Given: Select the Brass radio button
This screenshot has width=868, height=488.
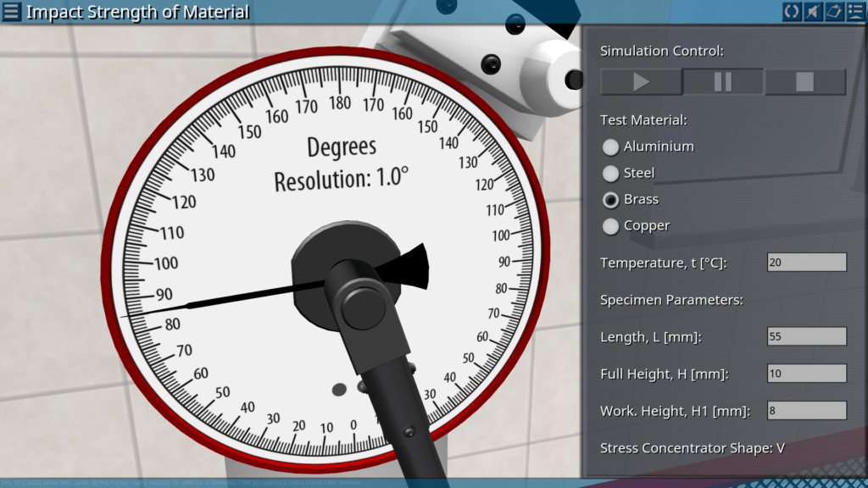Looking at the screenshot, I should click(610, 200).
